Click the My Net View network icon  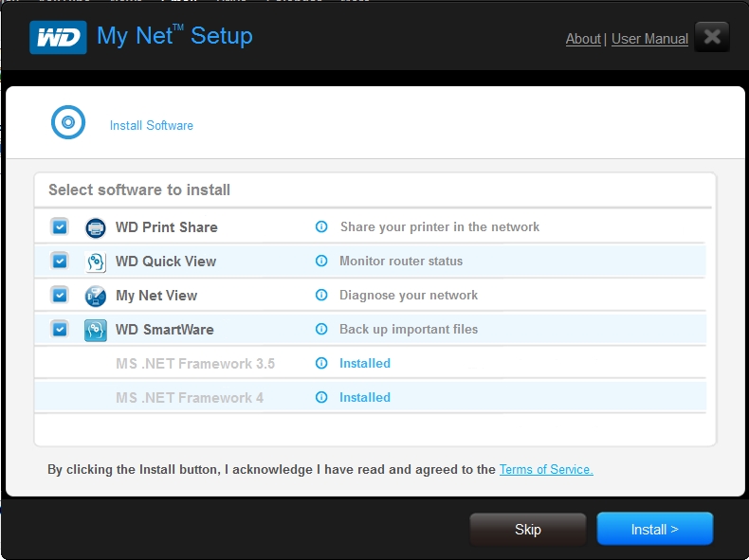click(x=96, y=296)
